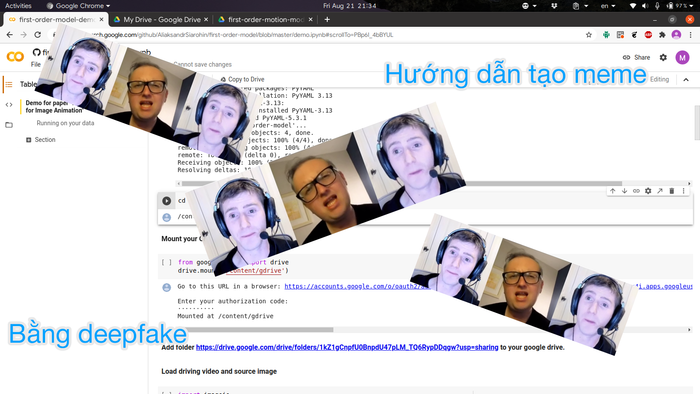700x394 pixels.
Task: Mirror cell in tab arrow icon
Action: tap(660, 191)
